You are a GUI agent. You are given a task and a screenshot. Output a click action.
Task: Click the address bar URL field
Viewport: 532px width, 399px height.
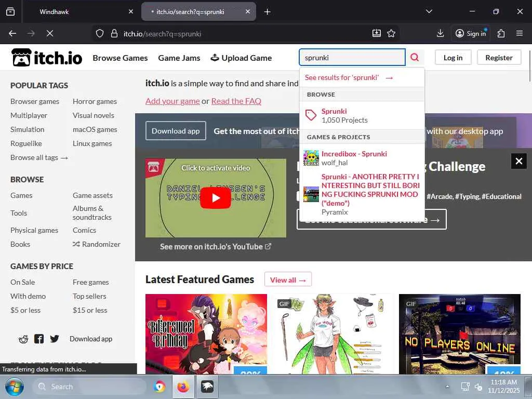[246, 34]
